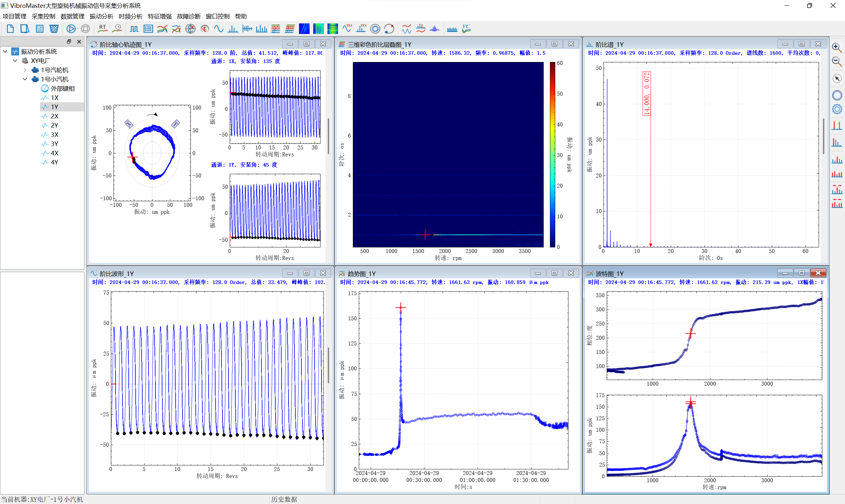Click the red cross on trend peak
Screen dimensions: 845x504
coord(401,307)
